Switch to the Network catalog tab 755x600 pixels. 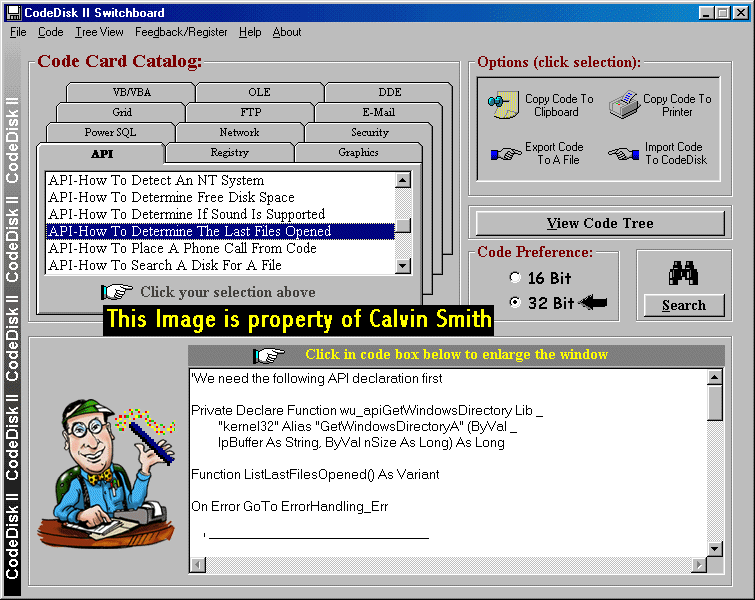239,132
